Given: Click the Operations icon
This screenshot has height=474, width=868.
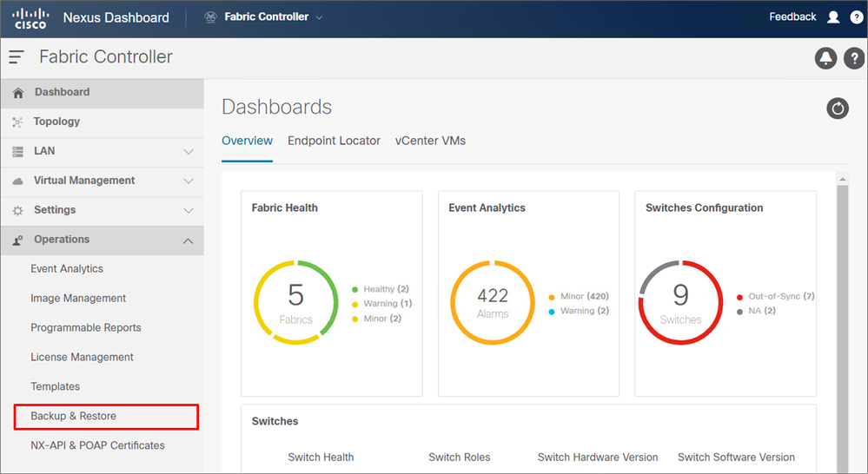Looking at the screenshot, I should [17, 240].
